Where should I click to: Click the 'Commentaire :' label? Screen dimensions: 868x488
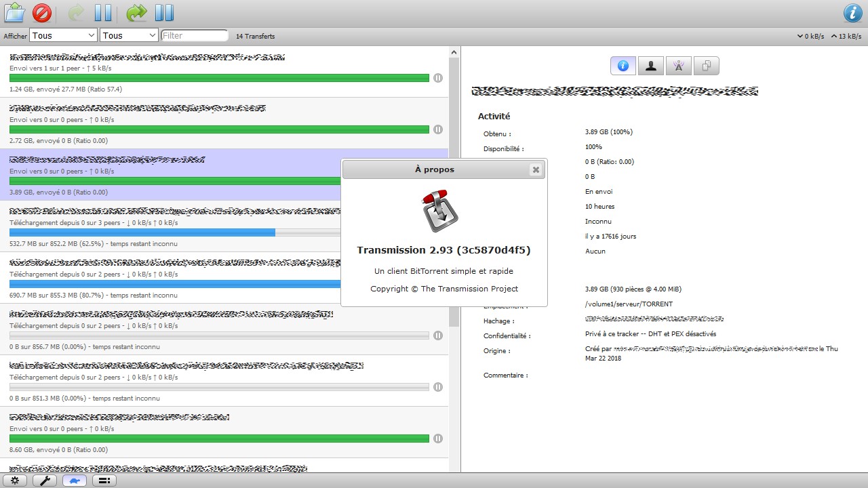click(505, 375)
